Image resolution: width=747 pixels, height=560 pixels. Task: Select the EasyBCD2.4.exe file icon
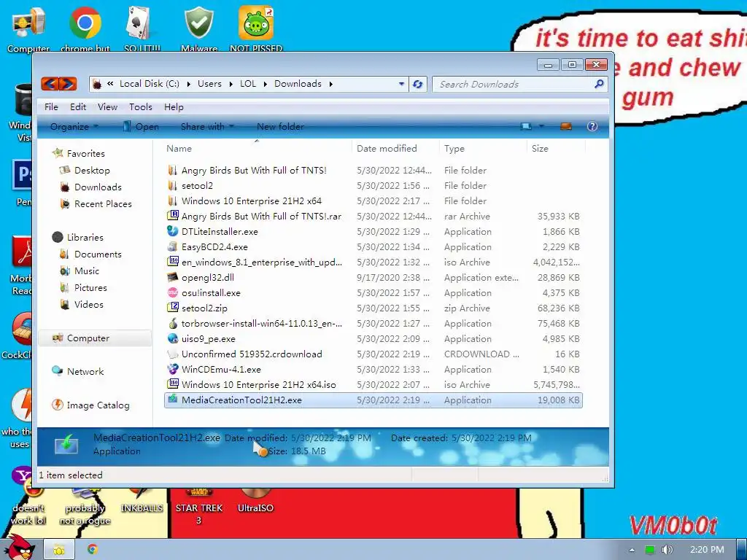point(172,246)
